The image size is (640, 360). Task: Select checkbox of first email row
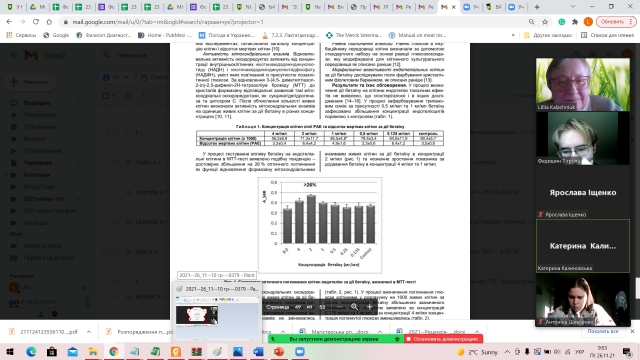(106, 132)
